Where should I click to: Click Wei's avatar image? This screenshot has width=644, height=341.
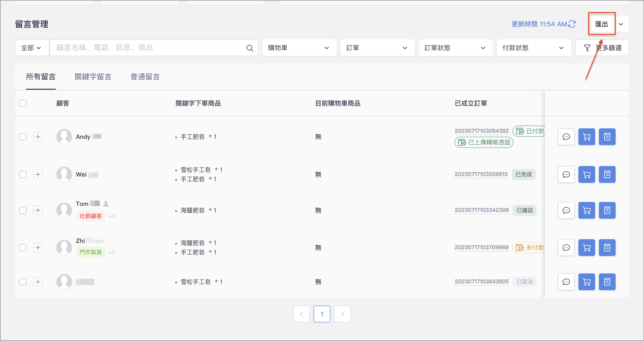[64, 174]
